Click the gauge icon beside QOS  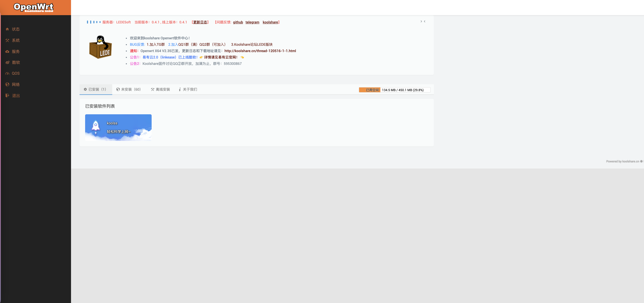pos(7,73)
